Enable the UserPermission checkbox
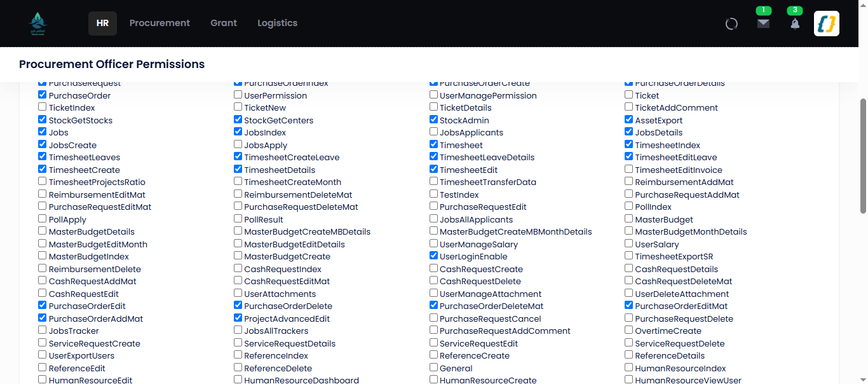Viewport: 868px width, 384px height. 238,95
